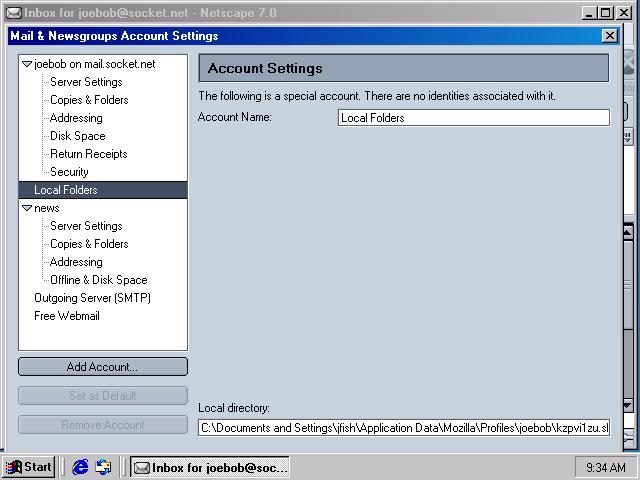Edit the Account Name field

474,118
